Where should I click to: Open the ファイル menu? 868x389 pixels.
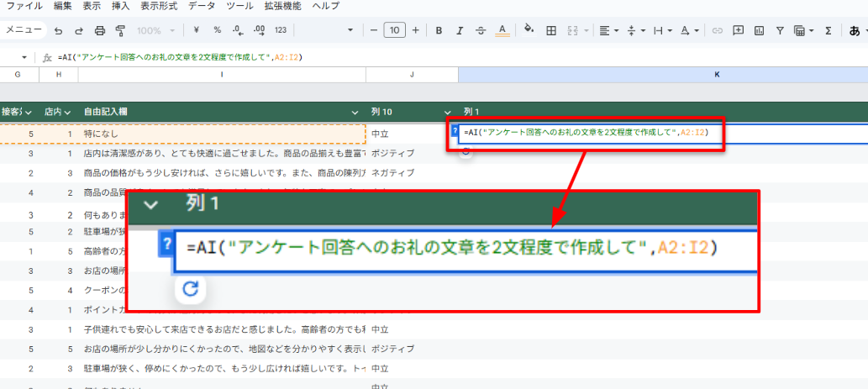click(24, 7)
